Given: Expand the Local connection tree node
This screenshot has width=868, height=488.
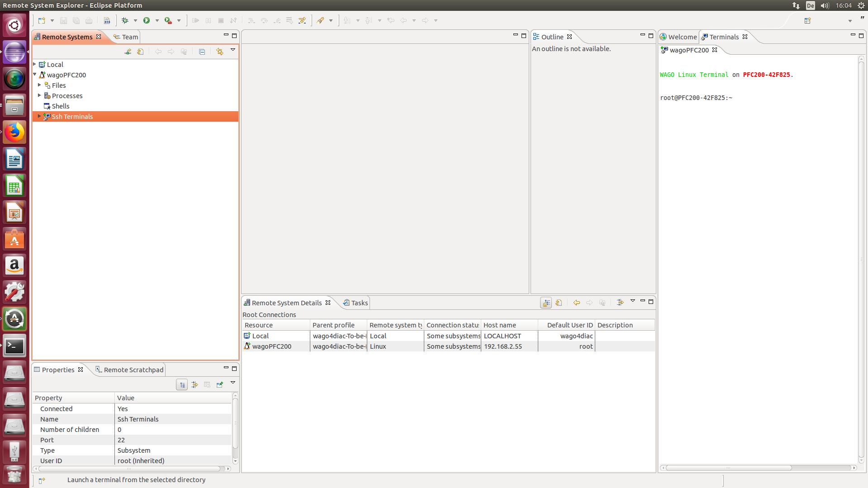Looking at the screenshot, I should pyautogui.click(x=35, y=64).
